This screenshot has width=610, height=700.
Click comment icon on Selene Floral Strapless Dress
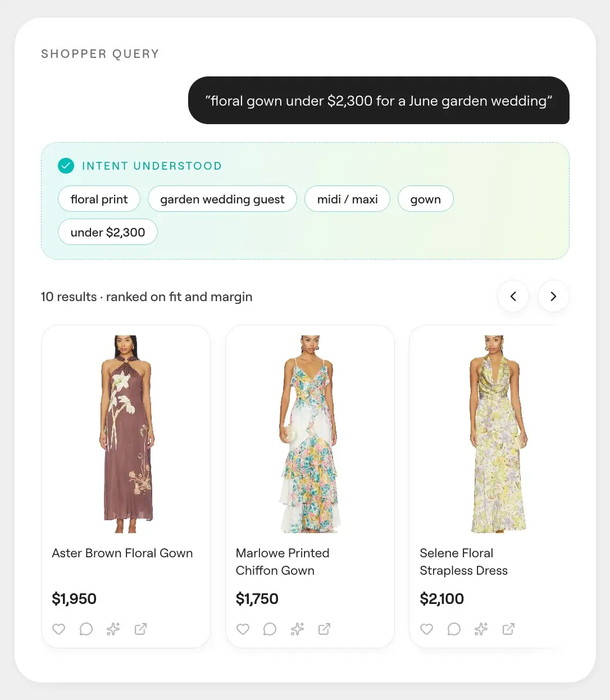[x=454, y=629]
